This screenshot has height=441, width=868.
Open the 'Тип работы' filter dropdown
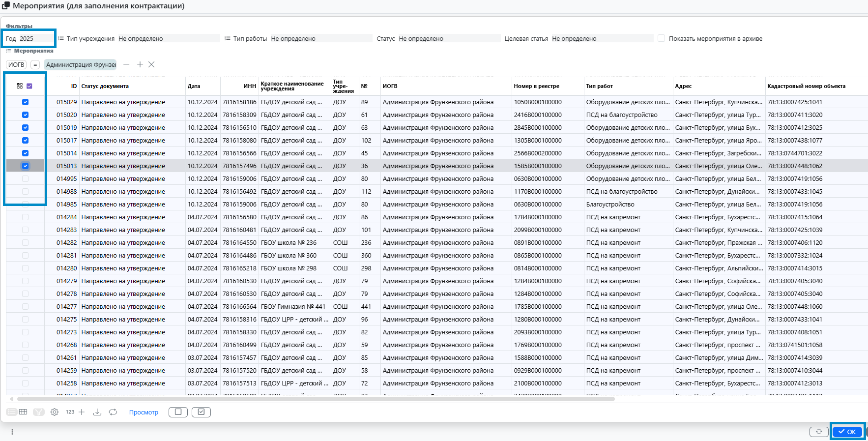coord(321,38)
